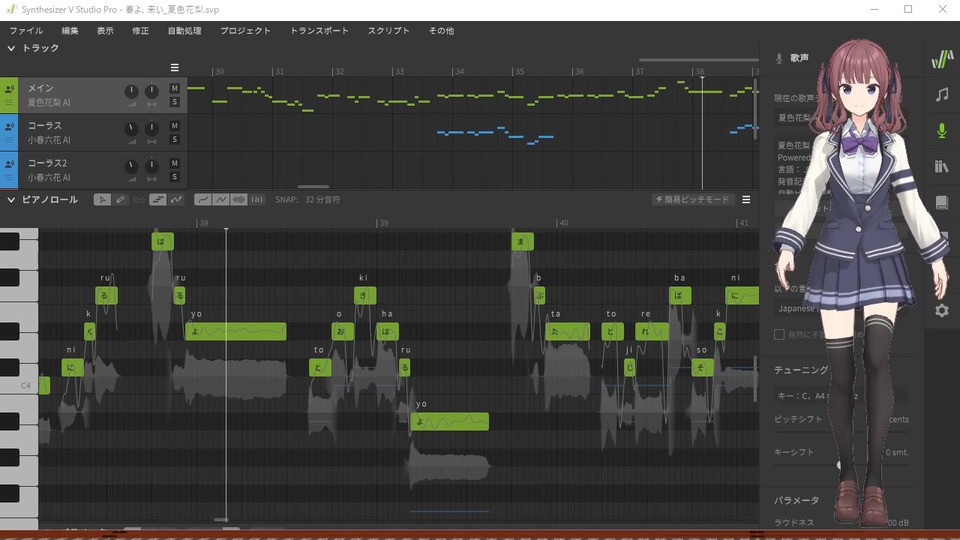The width and height of the screenshot is (960, 540).
Task: Click the コーラス track volume knob
Action: (131, 129)
